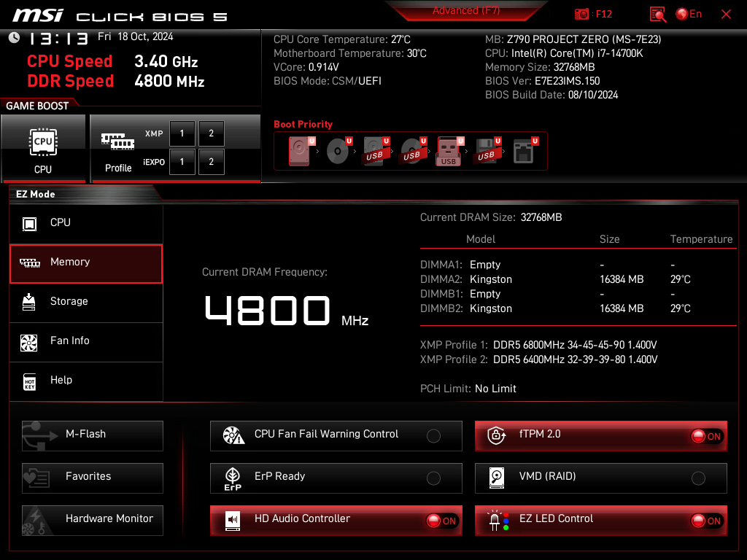
Task: Click the fan icon beside Fan Info
Action: point(29,343)
